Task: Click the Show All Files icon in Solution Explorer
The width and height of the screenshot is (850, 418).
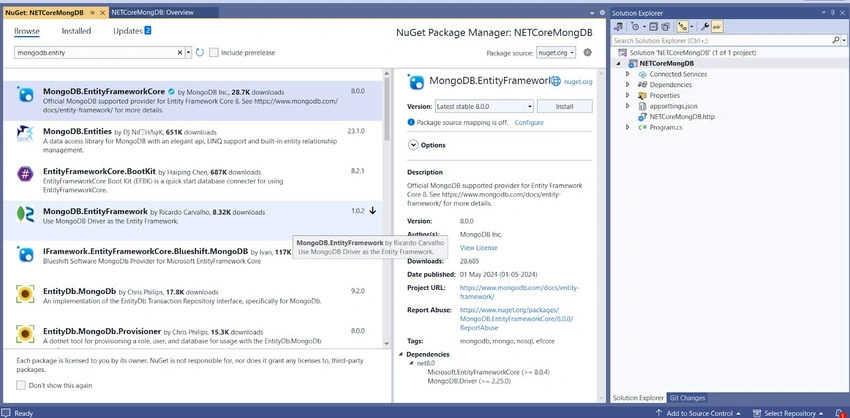Action: click(x=665, y=26)
